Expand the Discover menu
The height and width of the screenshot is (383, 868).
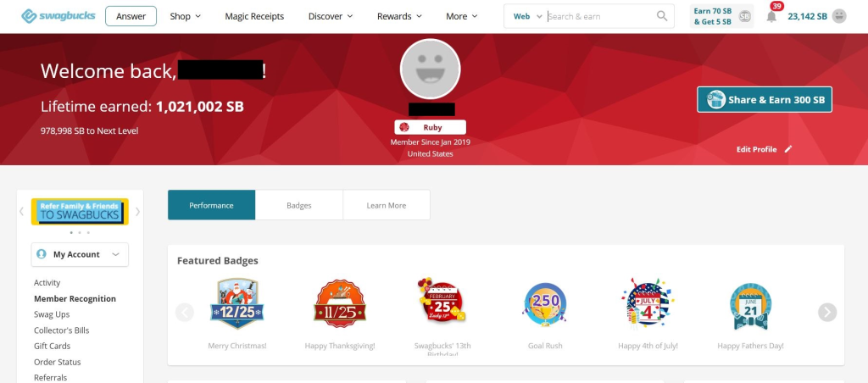[331, 16]
